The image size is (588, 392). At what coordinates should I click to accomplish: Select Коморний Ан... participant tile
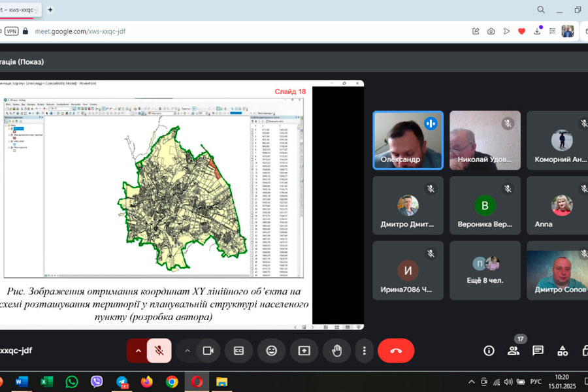click(557, 140)
